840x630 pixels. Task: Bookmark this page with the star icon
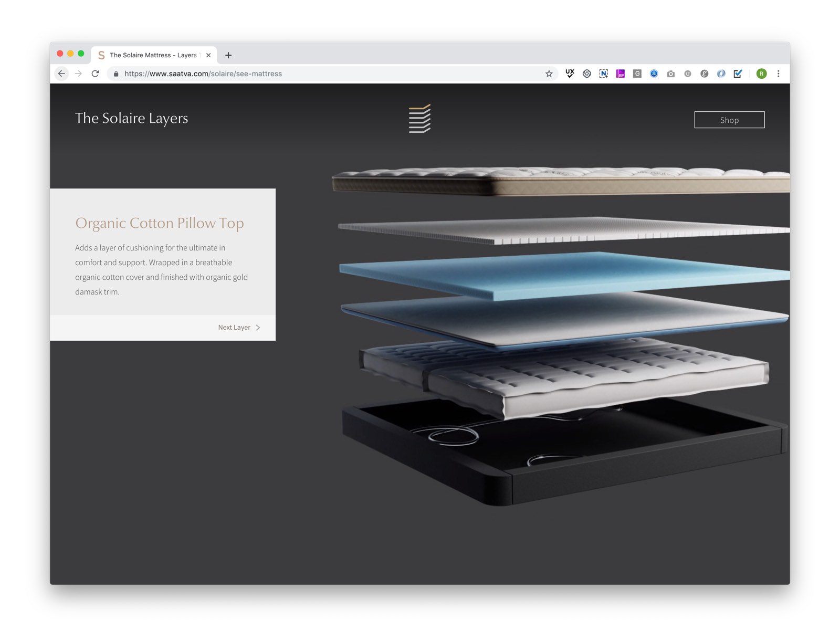(549, 74)
